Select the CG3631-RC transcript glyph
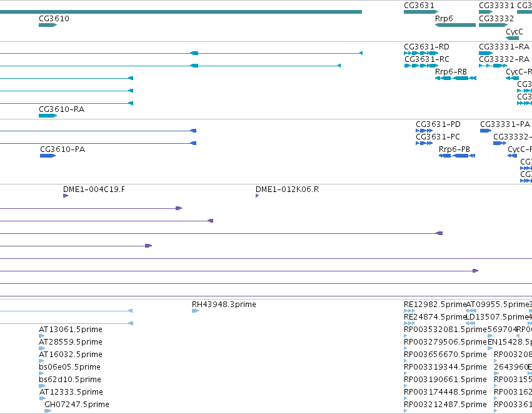This screenshot has width=532, height=414. coord(421,66)
